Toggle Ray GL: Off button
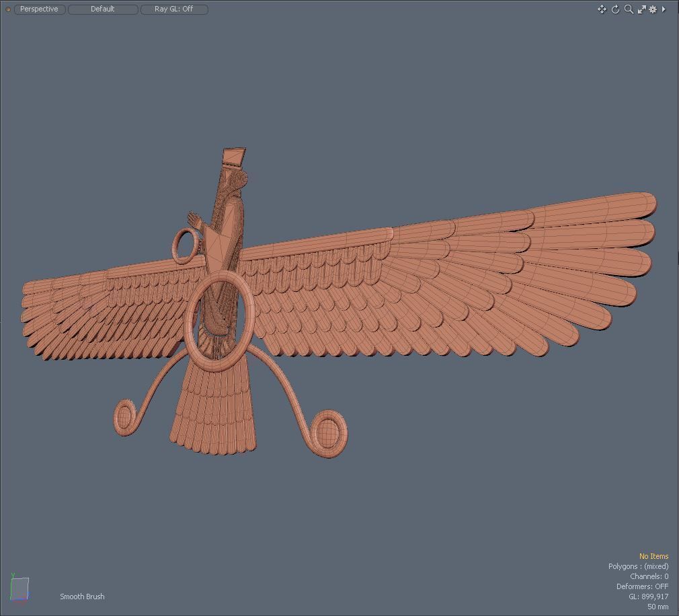 pos(174,9)
